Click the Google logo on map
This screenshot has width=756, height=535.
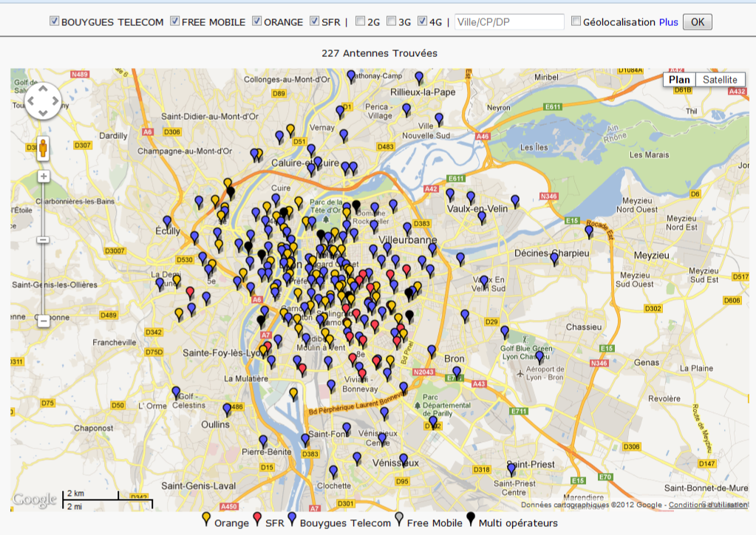click(34, 500)
